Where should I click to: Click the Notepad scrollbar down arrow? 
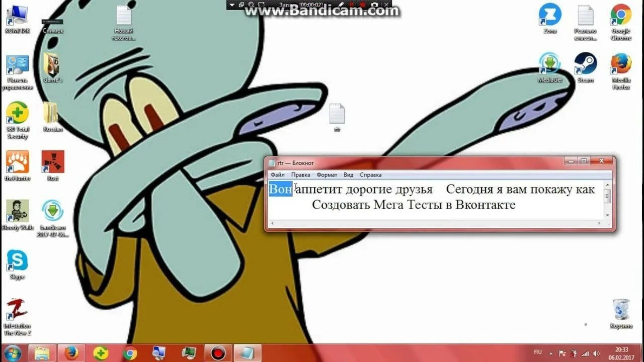[x=607, y=215]
